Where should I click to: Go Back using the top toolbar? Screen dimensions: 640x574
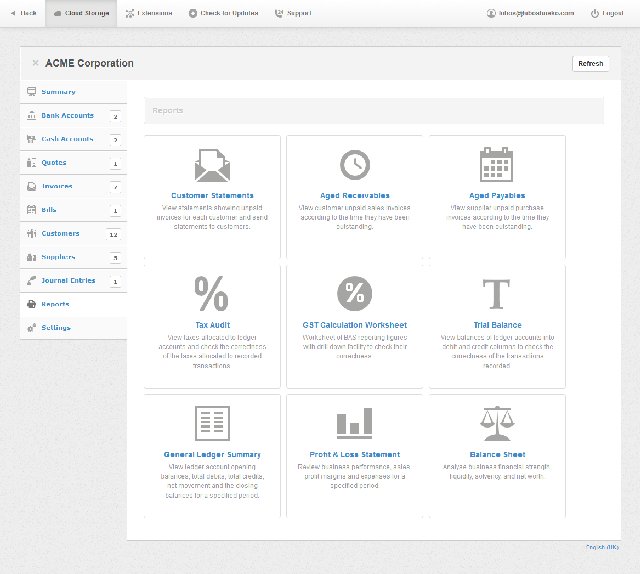coord(23,13)
